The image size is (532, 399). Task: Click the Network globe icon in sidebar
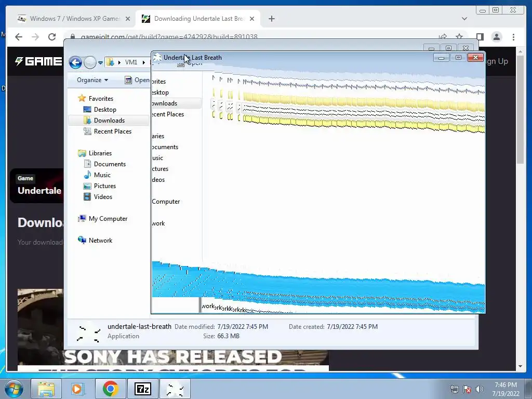point(82,240)
